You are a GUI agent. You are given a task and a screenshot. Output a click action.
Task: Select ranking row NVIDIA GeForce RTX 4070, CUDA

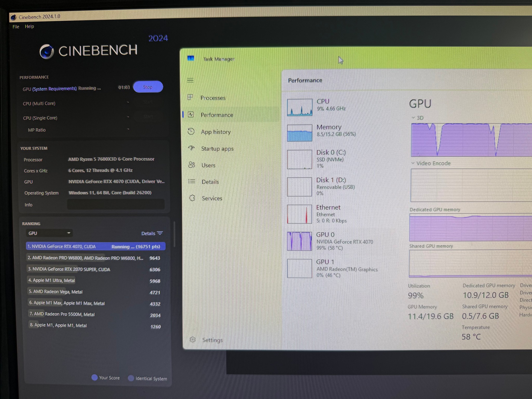[x=96, y=246]
